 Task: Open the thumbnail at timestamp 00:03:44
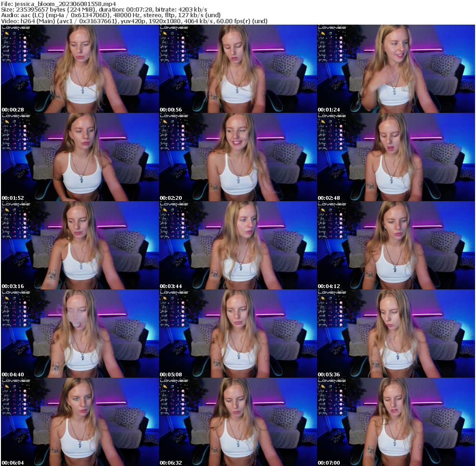click(x=238, y=244)
